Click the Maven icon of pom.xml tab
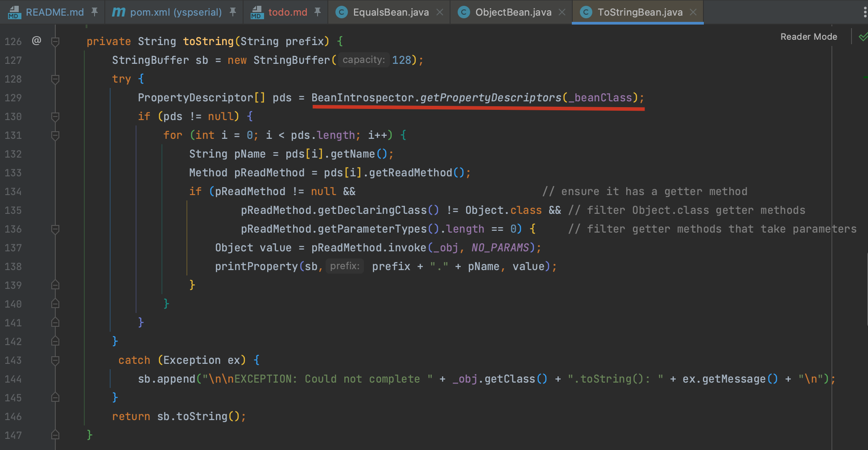The width and height of the screenshot is (868, 450). [118, 12]
